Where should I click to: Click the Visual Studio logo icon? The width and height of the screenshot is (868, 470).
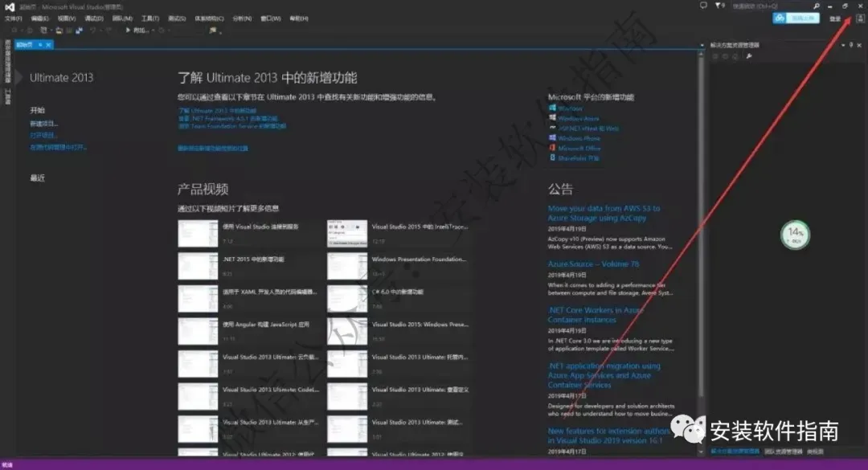click(x=10, y=6)
